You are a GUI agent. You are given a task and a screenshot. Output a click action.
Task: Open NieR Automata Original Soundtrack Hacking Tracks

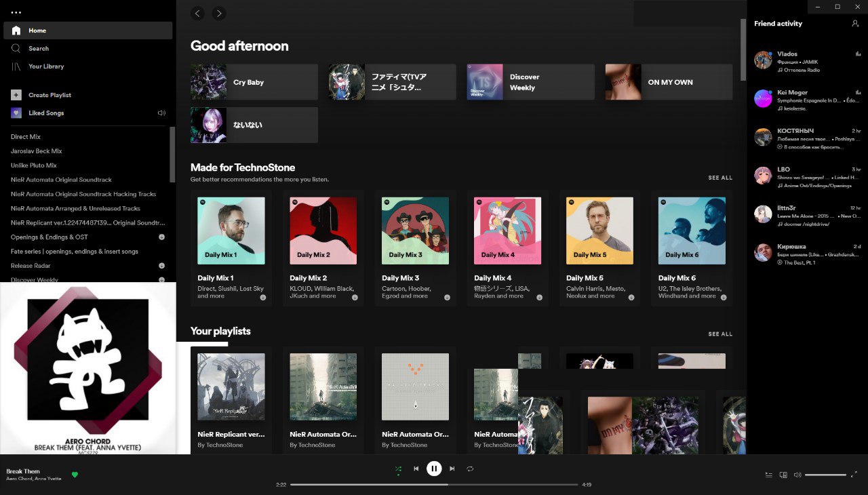(x=83, y=194)
